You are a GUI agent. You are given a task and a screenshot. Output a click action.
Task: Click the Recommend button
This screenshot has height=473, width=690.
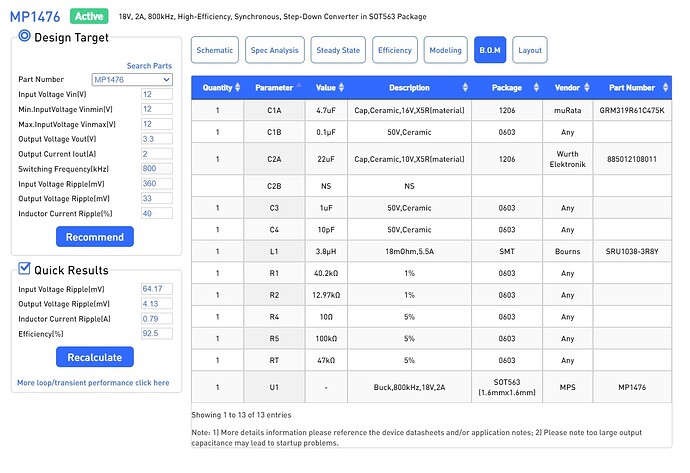(95, 237)
